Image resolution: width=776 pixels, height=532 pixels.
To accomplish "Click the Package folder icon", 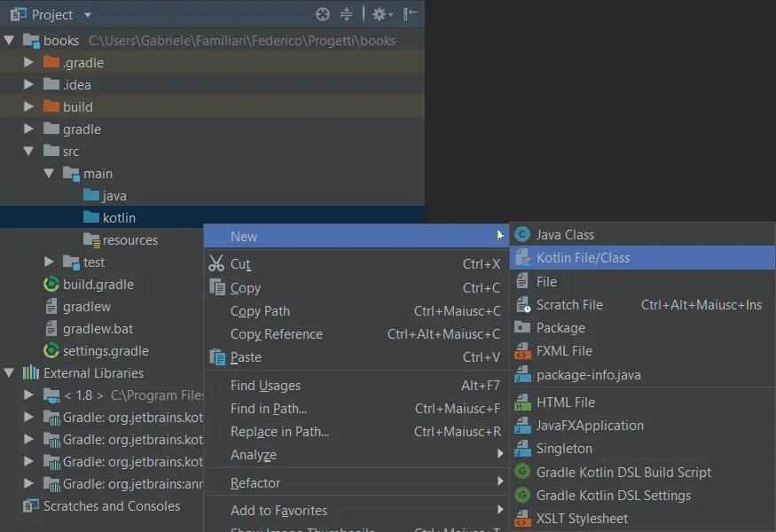I will point(522,327).
